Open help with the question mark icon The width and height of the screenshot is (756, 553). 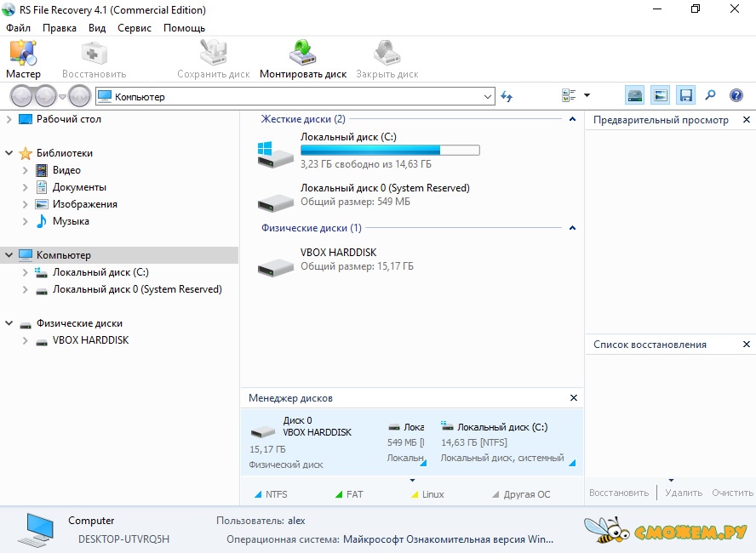coord(736,95)
